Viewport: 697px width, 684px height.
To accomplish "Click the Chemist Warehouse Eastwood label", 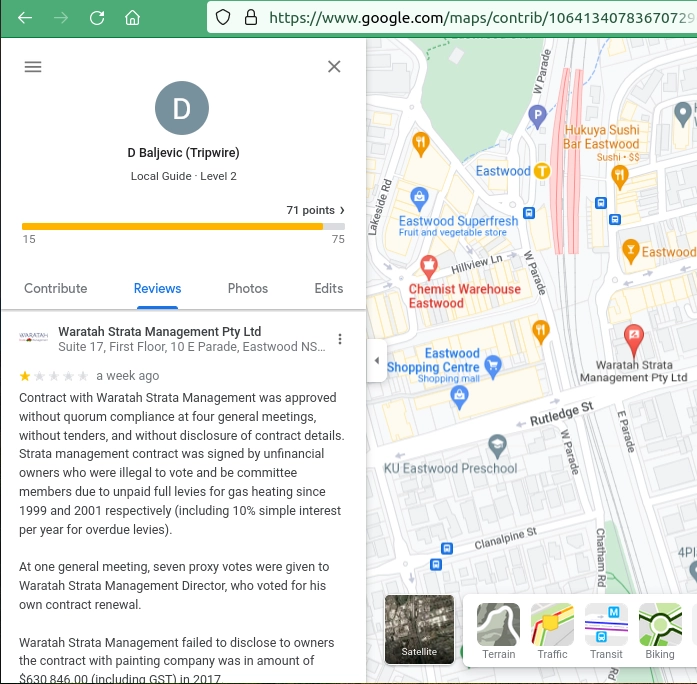I will click(x=465, y=296).
